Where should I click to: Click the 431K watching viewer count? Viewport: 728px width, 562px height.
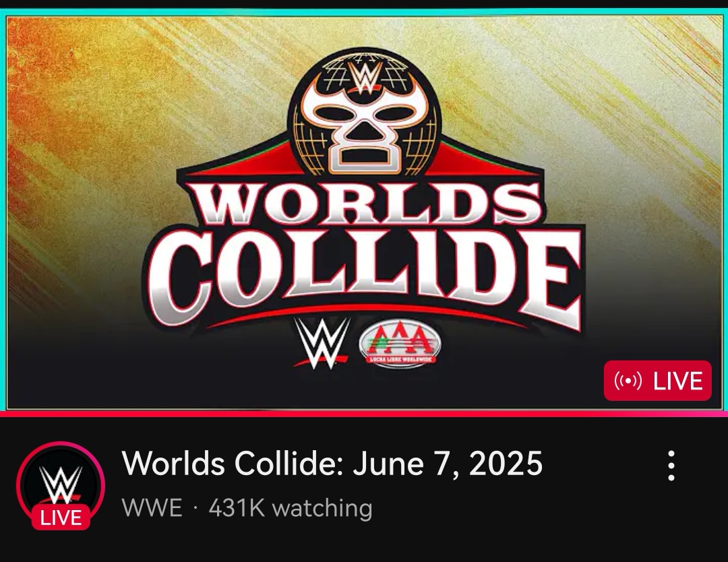(x=290, y=507)
